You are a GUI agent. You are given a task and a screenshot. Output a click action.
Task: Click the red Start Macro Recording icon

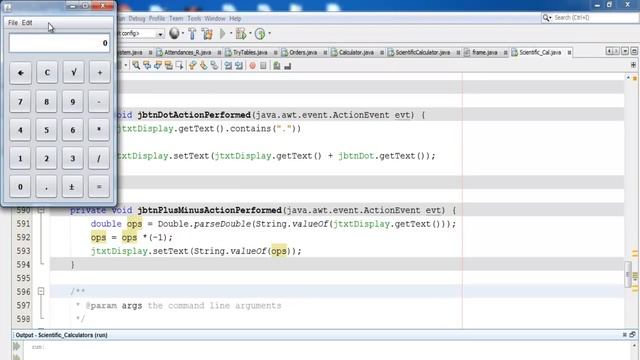(253, 66)
